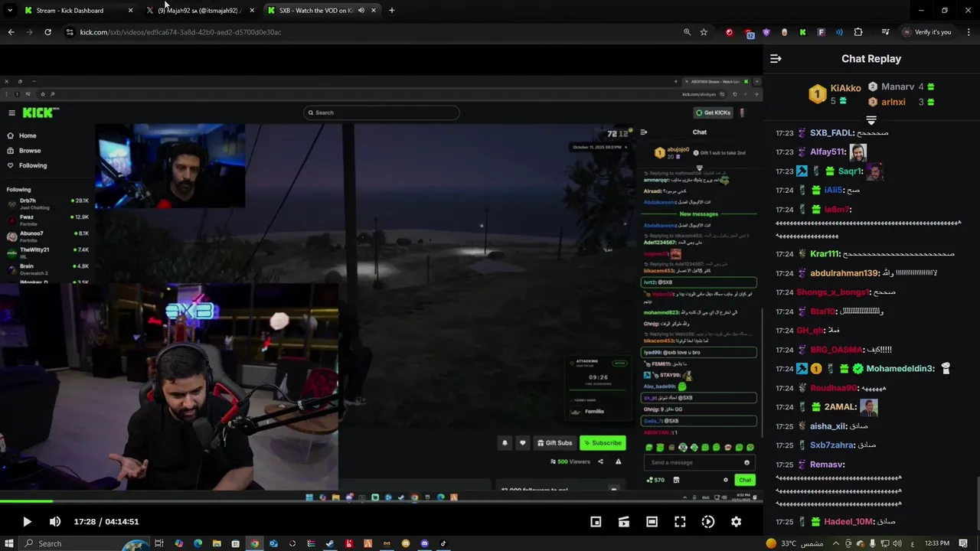Go back in browser history
The width and height of the screenshot is (980, 551).
[11, 32]
